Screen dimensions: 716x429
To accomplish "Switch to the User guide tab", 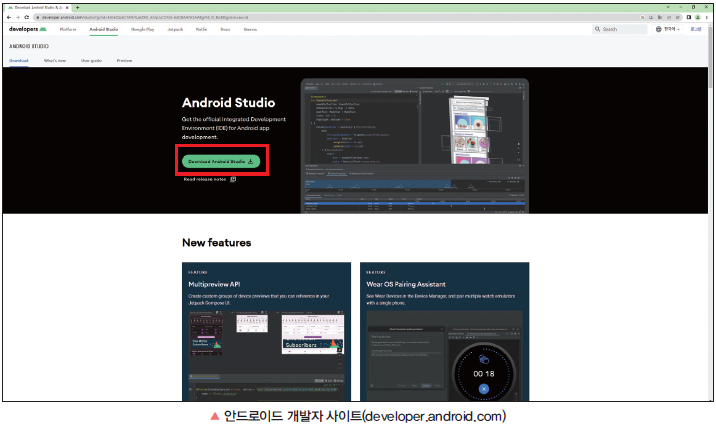I will [x=91, y=61].
